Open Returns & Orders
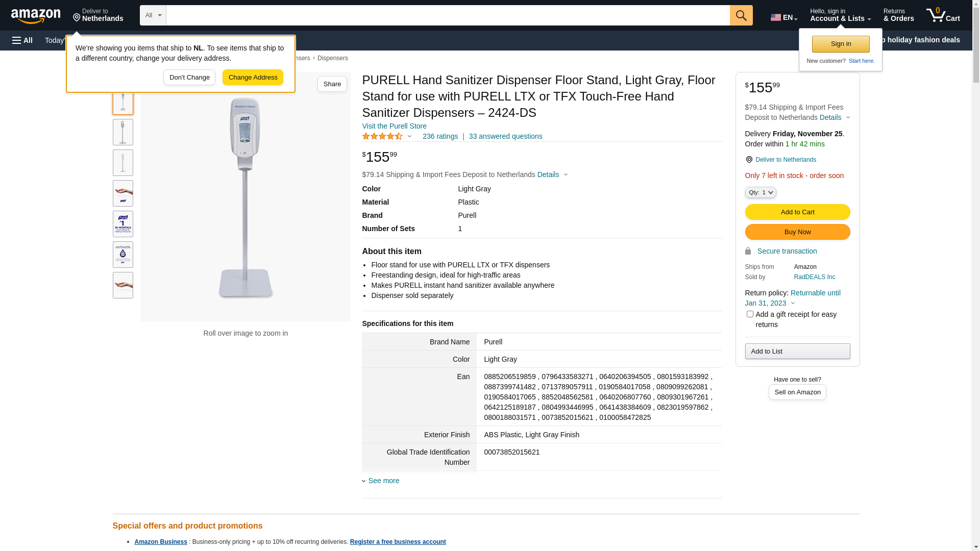This screenshot has height=551, width=980. [x=898, y=15]
